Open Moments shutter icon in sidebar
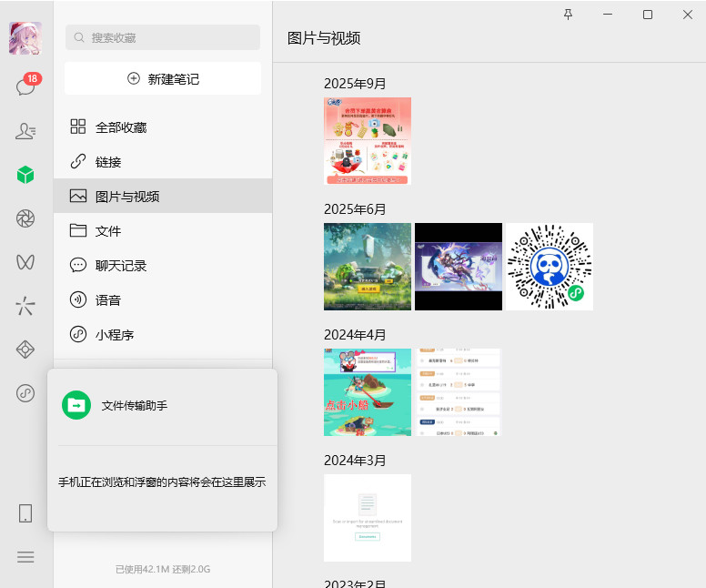This screenshot has width=706, height=588. point(25,218)
